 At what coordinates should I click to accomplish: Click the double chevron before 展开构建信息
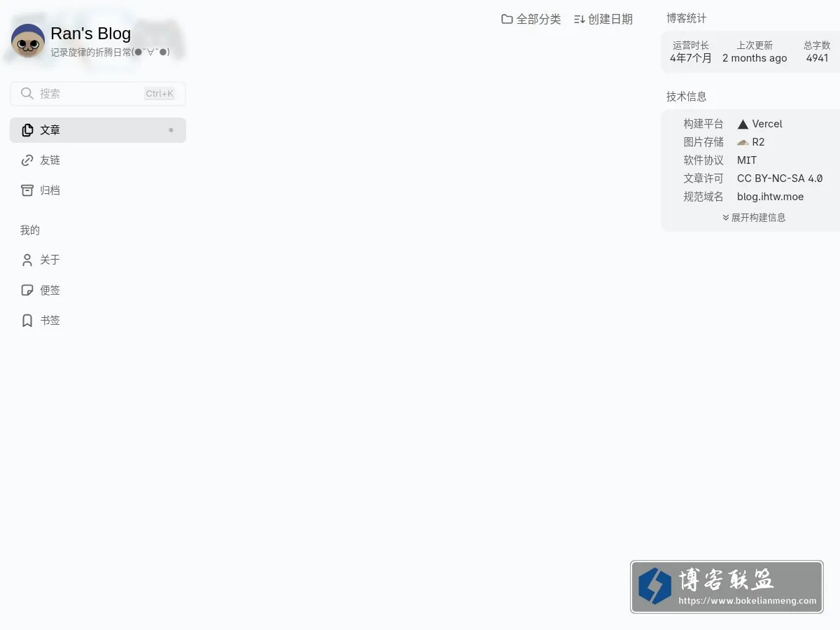coord(726,218)
